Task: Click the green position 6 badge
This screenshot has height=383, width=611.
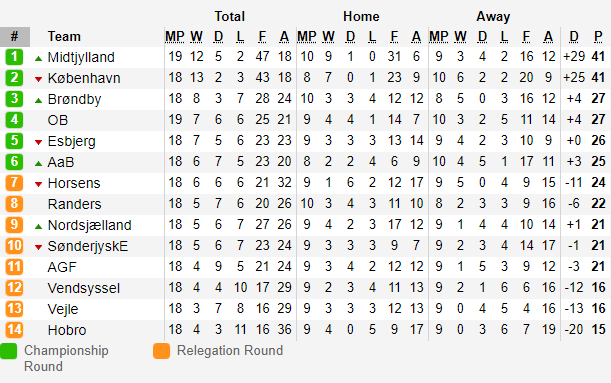Action: coord(14,162)
